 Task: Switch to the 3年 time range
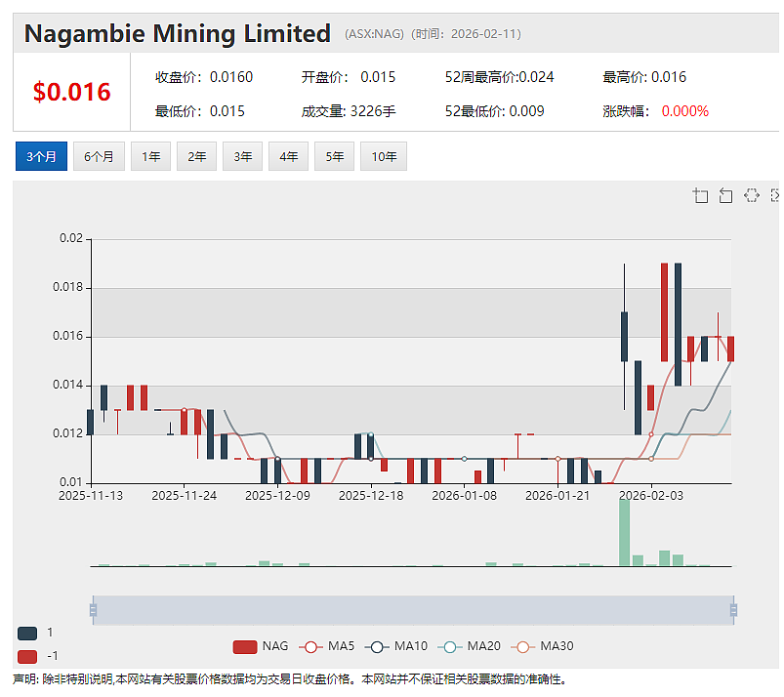(x=242, y=156)
